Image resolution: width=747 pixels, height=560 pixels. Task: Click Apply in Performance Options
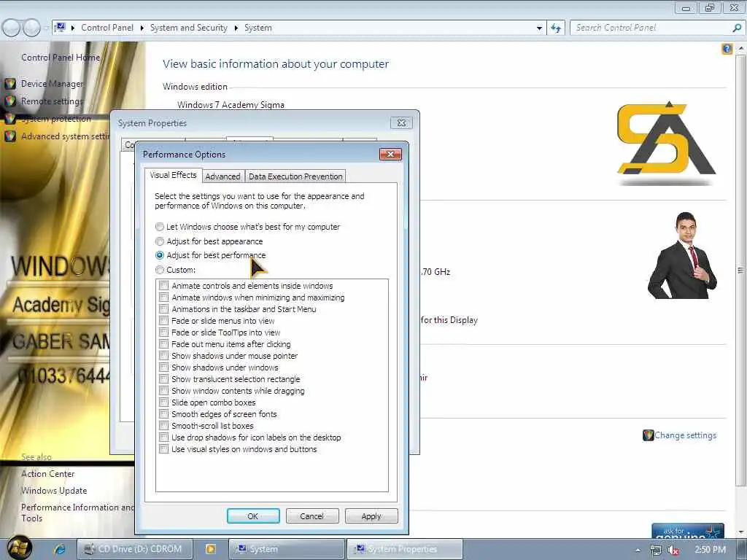click(x=371, y=516)
